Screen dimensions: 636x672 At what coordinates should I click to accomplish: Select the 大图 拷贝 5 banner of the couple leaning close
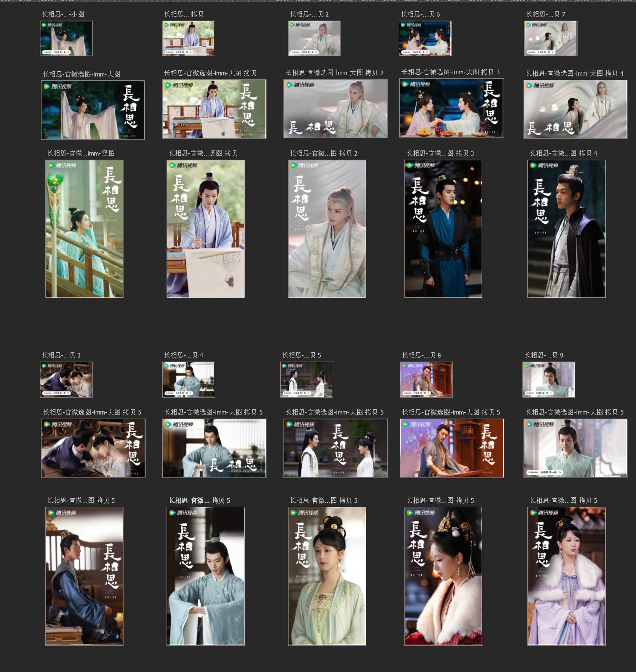point(93,448)
